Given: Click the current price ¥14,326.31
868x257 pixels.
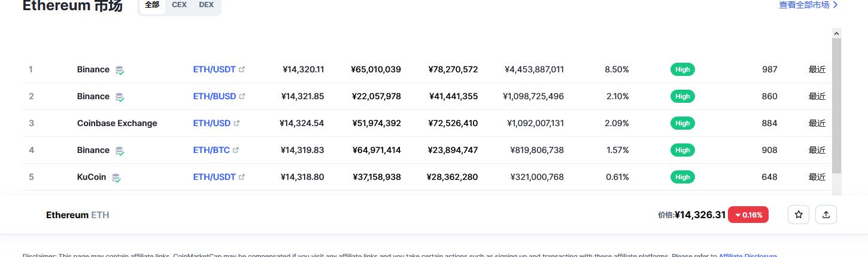Looking at the screenshot, I should pyautogui.click(x=700, y=215).
